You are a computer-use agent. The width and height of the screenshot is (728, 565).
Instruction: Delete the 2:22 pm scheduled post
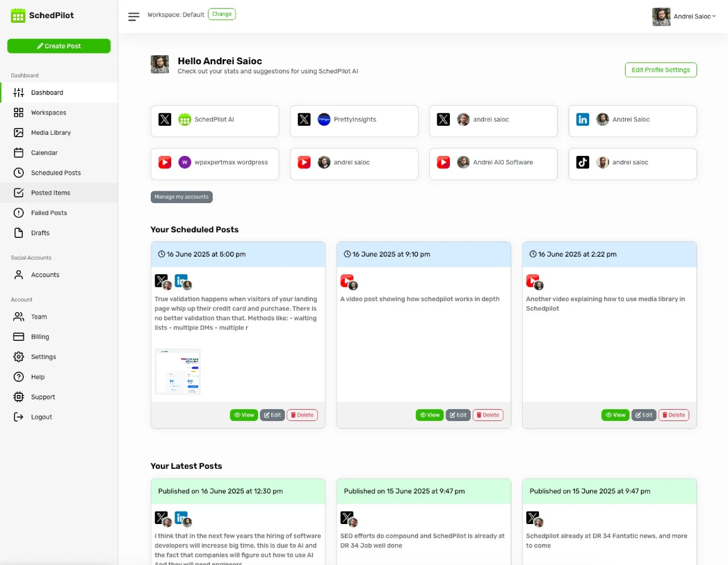coord(673,415)
